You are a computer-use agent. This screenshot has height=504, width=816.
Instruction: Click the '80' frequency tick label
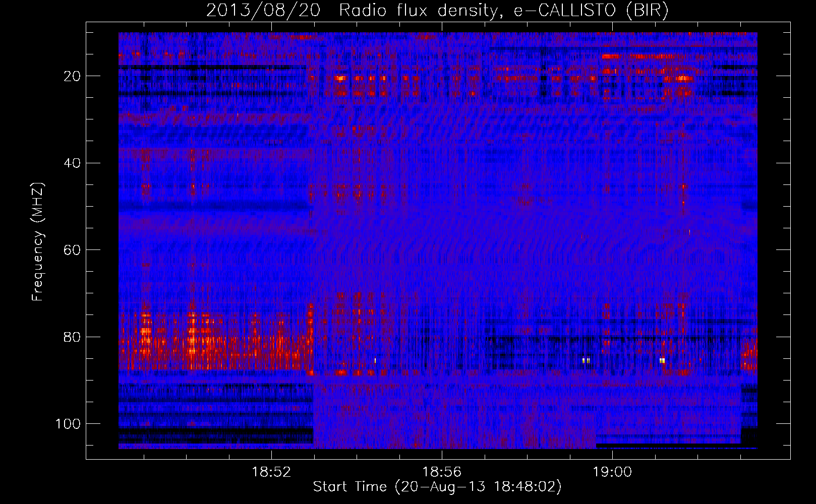point(72,337)
